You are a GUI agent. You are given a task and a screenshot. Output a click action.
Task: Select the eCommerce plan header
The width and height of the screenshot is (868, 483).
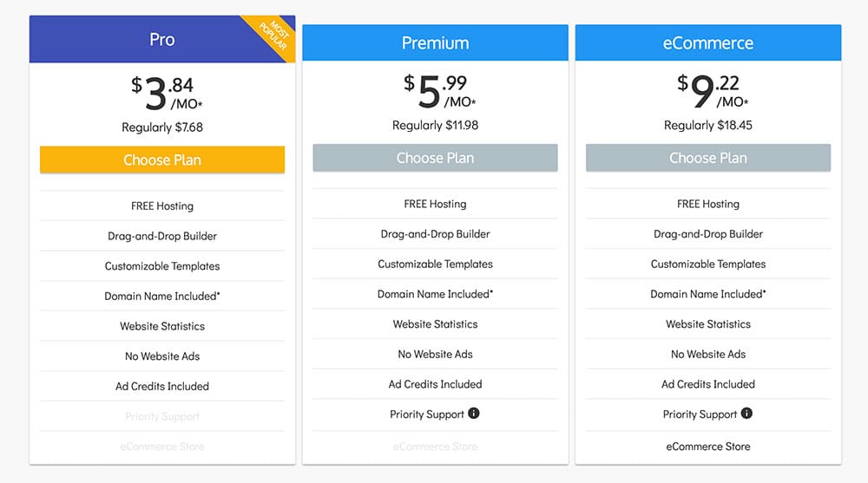point(708,42)
